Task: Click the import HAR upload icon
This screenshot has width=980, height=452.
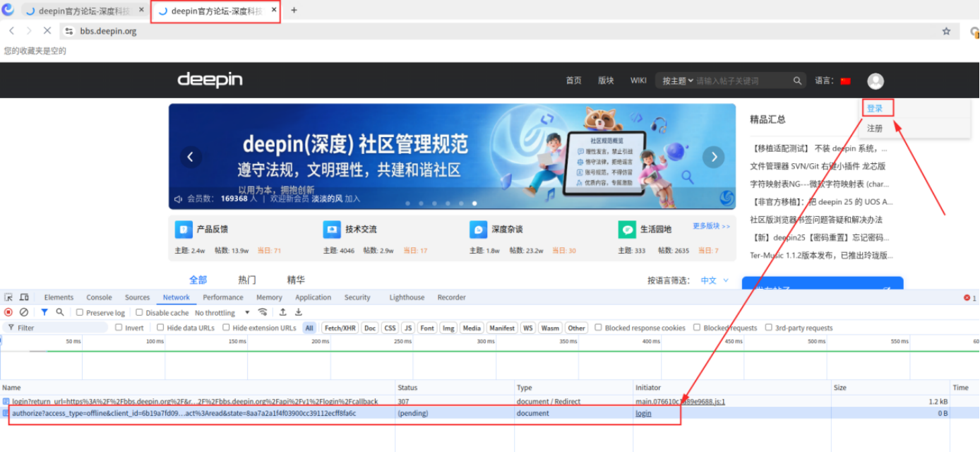Action: (283, 312)
